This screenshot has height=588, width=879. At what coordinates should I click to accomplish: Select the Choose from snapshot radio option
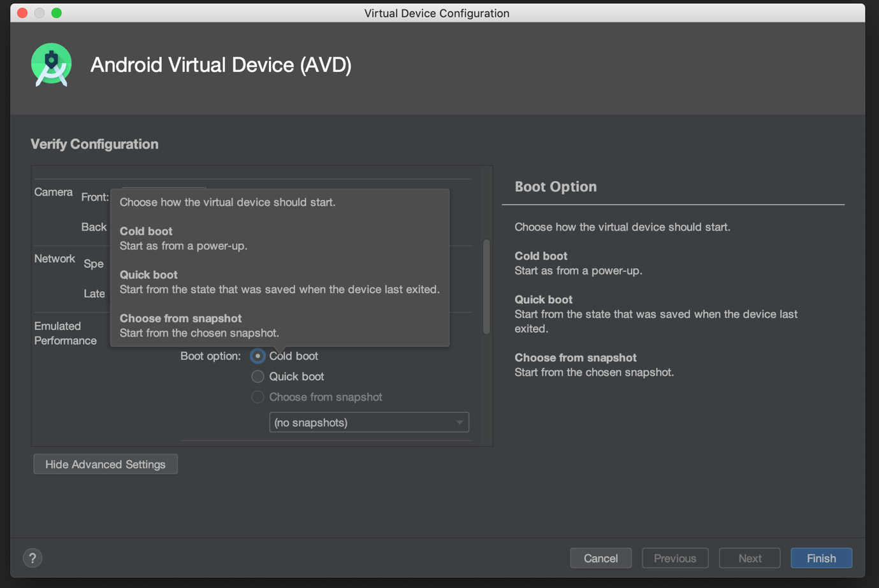[x=258, y=397]
